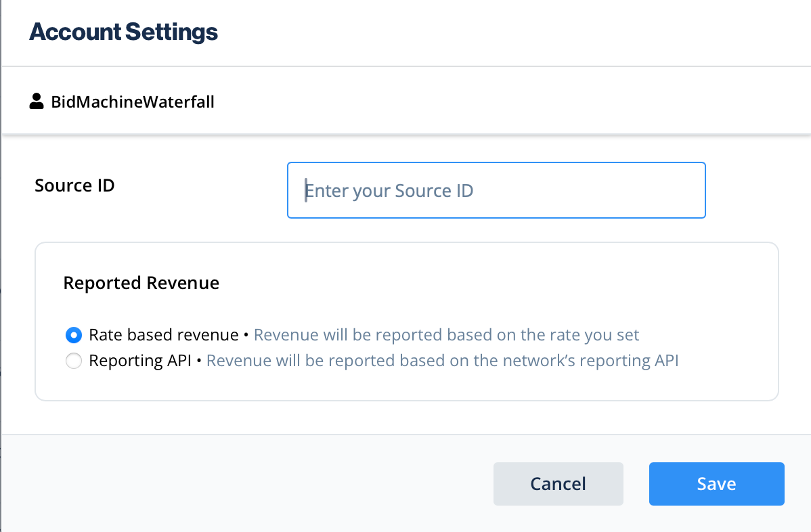Select the Rate based revenue radio button

point(74,335)
